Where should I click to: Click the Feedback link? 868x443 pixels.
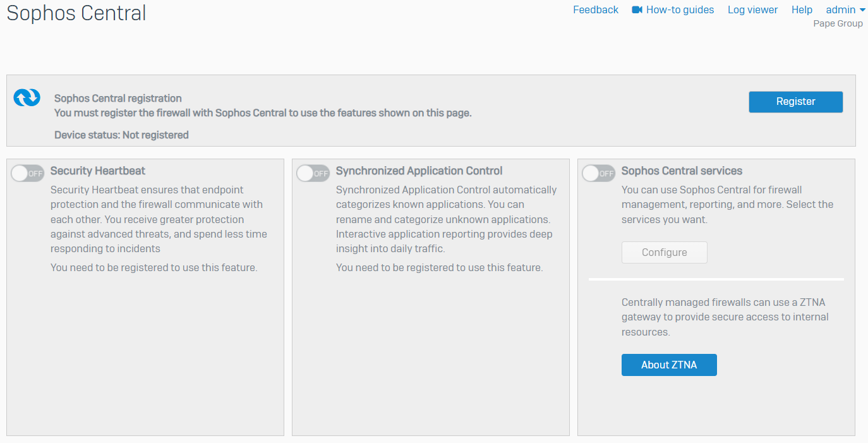(x=595, y=9)
